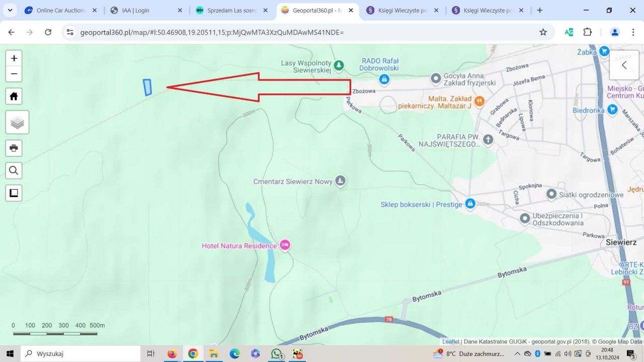Open the weather widget 8°C

point(469,353)
